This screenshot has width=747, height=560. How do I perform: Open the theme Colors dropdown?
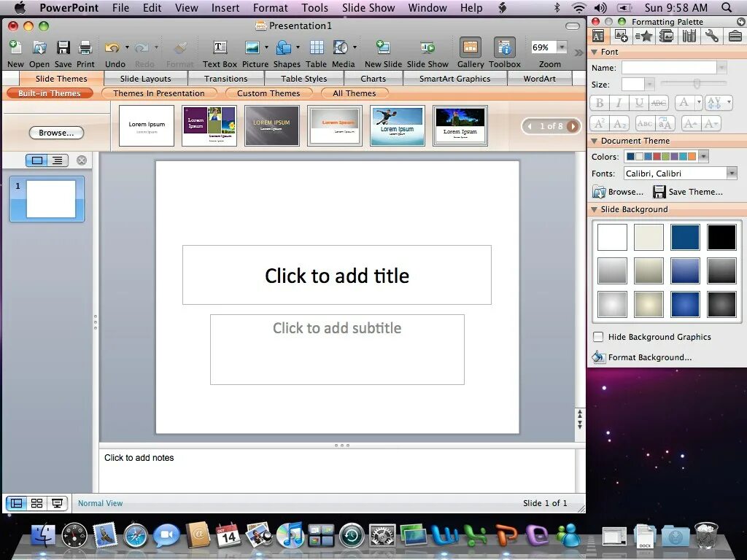pyautogui.click(x=703, y=156)
